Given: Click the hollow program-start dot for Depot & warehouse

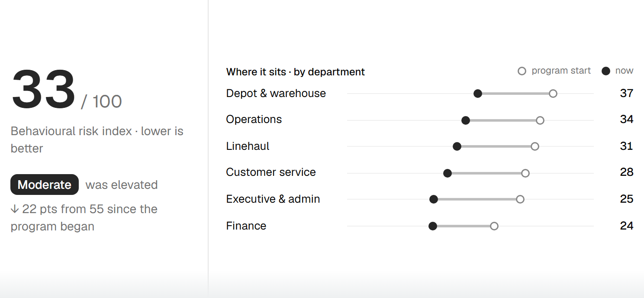Looking at the screenshot, I should point(553,94).
